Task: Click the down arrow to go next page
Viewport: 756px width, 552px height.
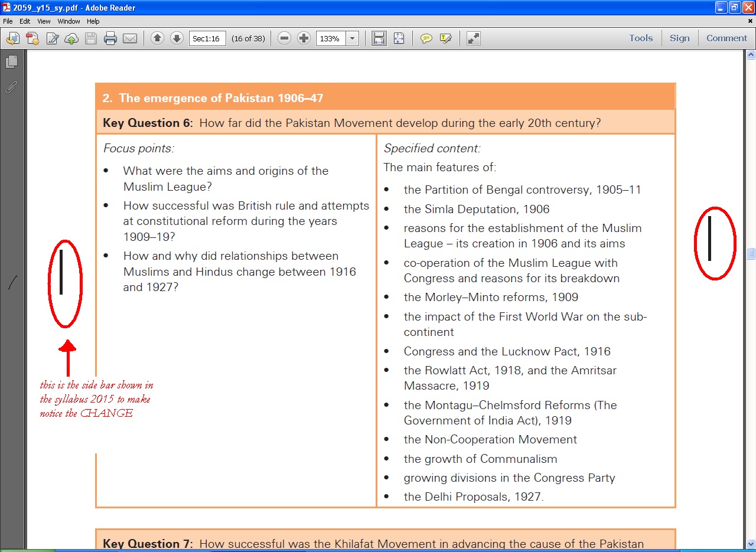Action: pos(177,38)
